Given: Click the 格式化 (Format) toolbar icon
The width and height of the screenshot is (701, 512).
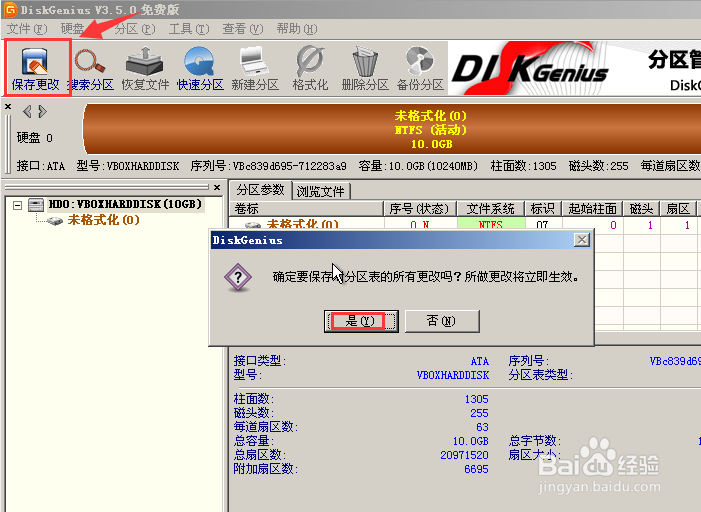Looking at the screenshot, I should pyautogui.click(x=310, y=68).
